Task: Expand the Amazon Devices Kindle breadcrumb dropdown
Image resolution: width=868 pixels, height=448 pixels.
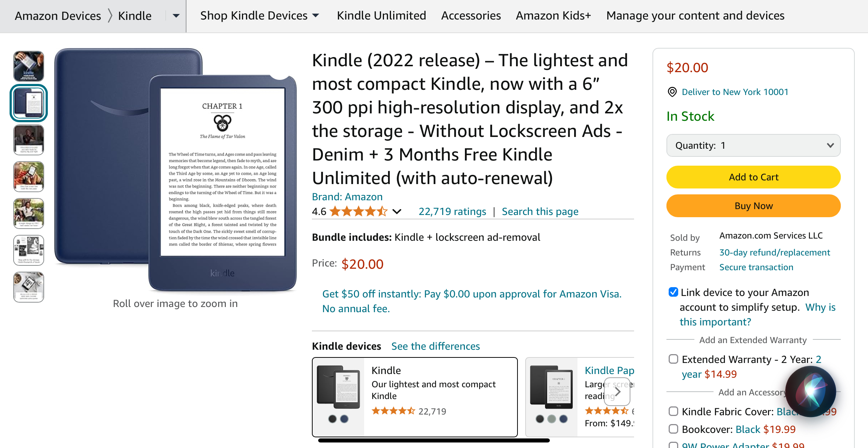Action: (x=176, y=16)
